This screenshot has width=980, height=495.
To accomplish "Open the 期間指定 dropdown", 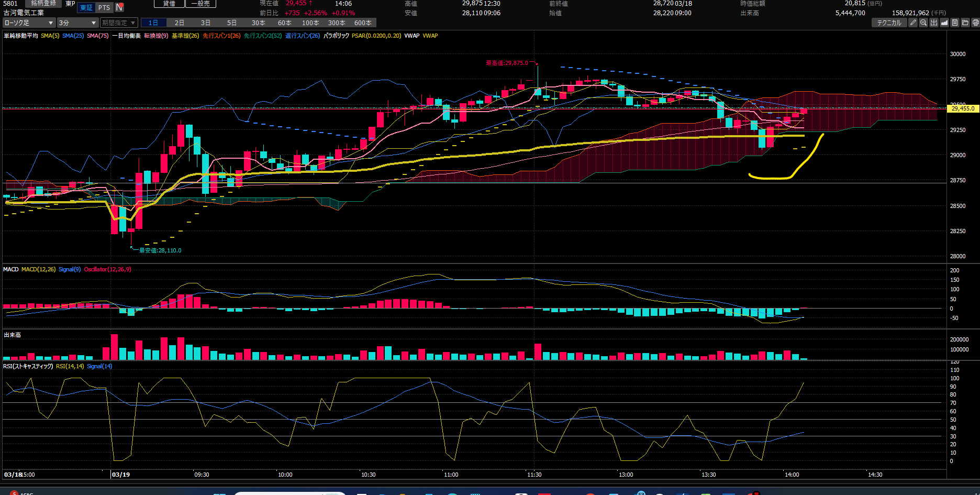I will tap(119, 23).
